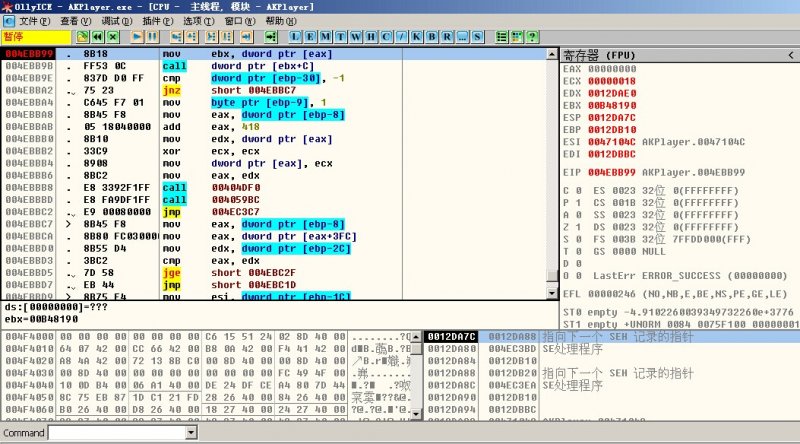Viewport: 800px width, 444px height.
Task: Select stack row at address 0012DA7C
Action: (612, 337)
